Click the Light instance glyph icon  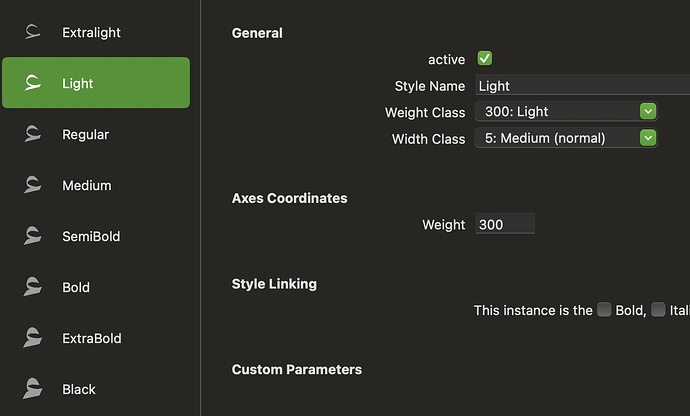(x=33, y=83)
